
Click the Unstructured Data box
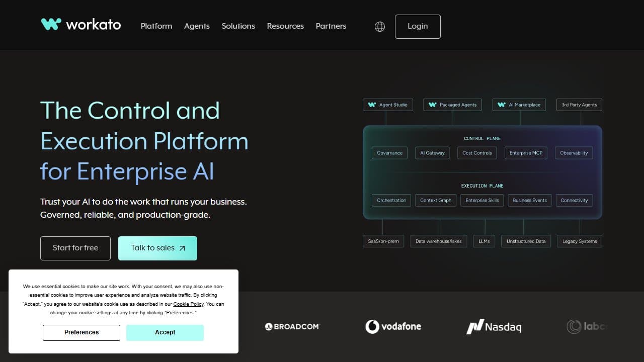pyautogui.click(x=526, y=241)
